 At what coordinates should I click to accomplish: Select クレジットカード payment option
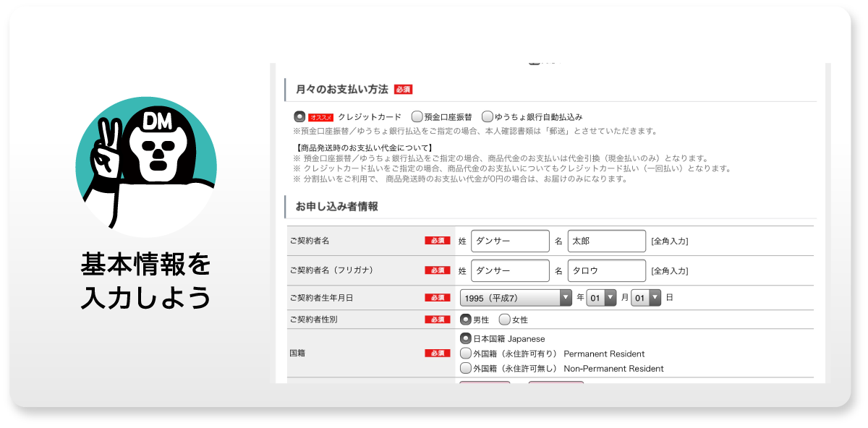click(299, 116)
